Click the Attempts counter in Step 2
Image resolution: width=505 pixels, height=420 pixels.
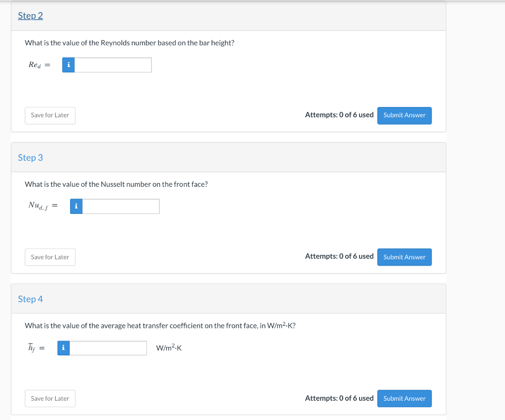click(x=339, y=114)
